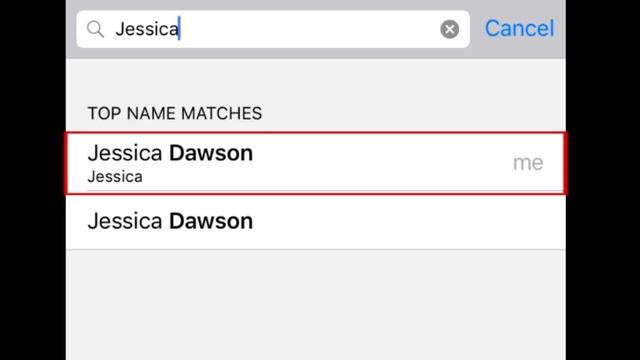Viewport: 640px width, 360px height.
Task: Tap the gray me label on first result
Action: [528, 163]
